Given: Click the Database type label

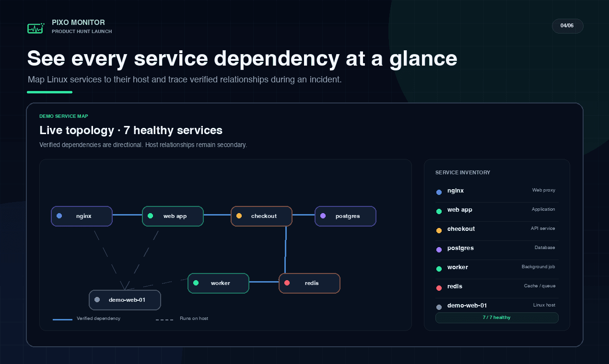Looking at the screenshot, I should (545, 248).
